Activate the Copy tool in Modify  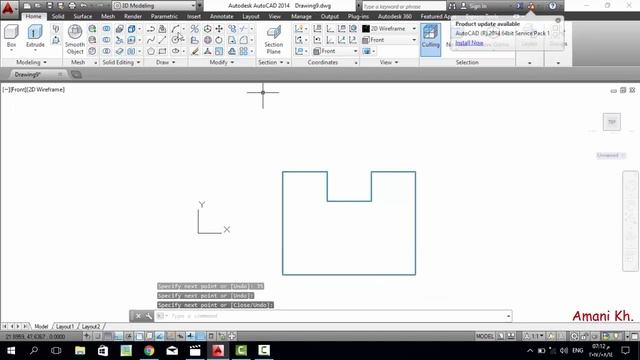pyautogui.click(x=232, y=29)
